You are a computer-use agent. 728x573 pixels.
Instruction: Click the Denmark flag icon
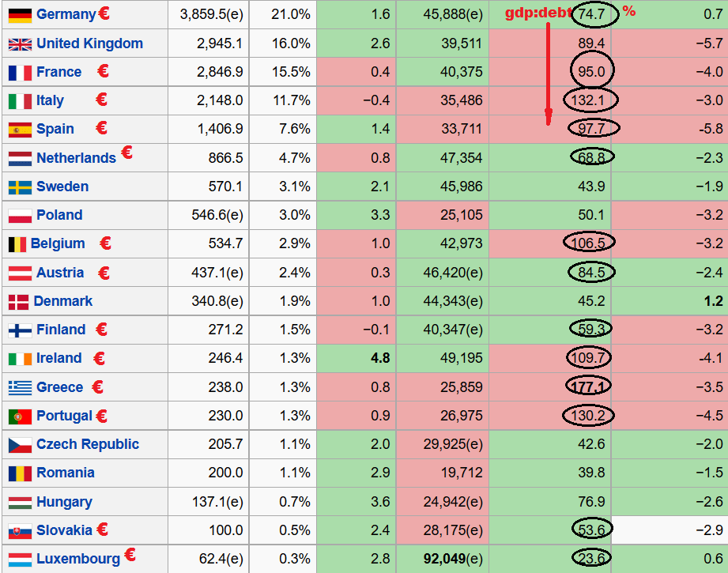click(18, 302)
